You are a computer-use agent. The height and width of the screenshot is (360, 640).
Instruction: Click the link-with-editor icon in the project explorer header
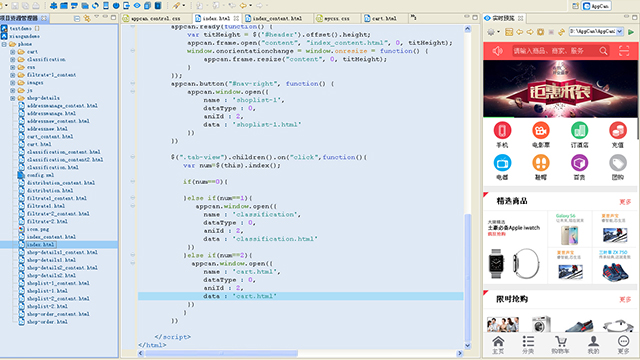pos(87,18)
